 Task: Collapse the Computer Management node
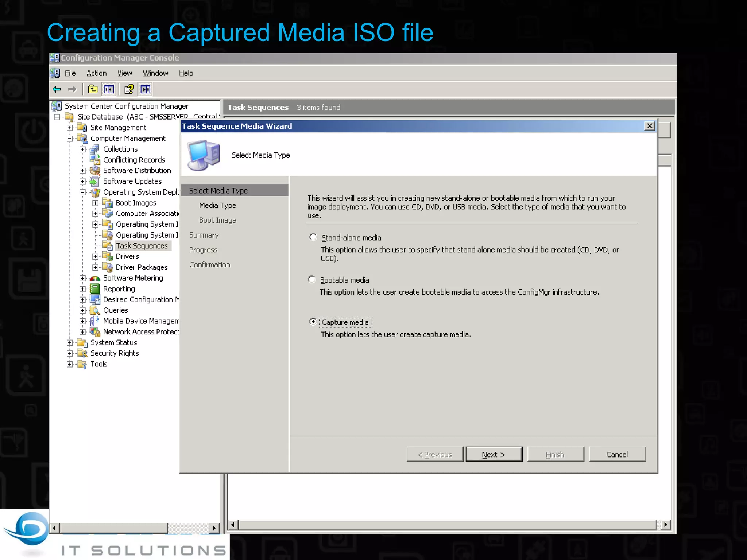[x=70, y=139]
